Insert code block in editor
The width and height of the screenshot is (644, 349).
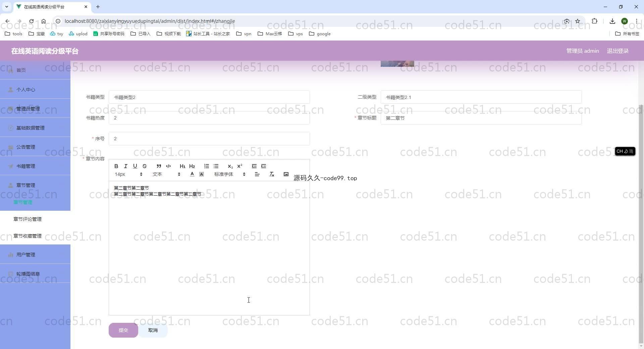[x=168, y=166]
